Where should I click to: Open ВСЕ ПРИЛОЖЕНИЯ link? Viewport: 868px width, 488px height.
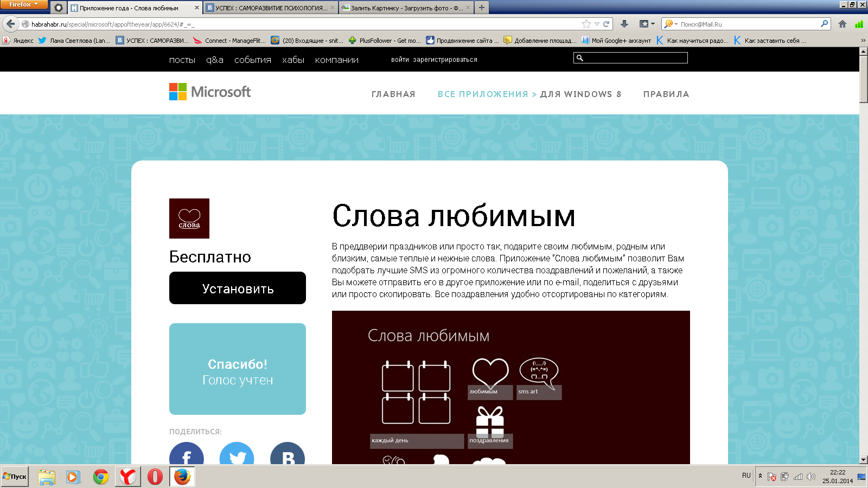[483, 94]
